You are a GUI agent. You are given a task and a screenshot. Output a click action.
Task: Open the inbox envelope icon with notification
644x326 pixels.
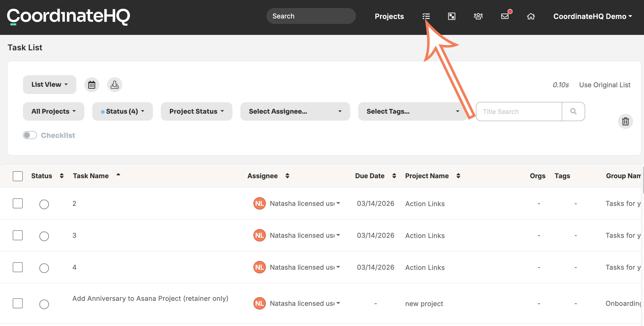[505, 16]
